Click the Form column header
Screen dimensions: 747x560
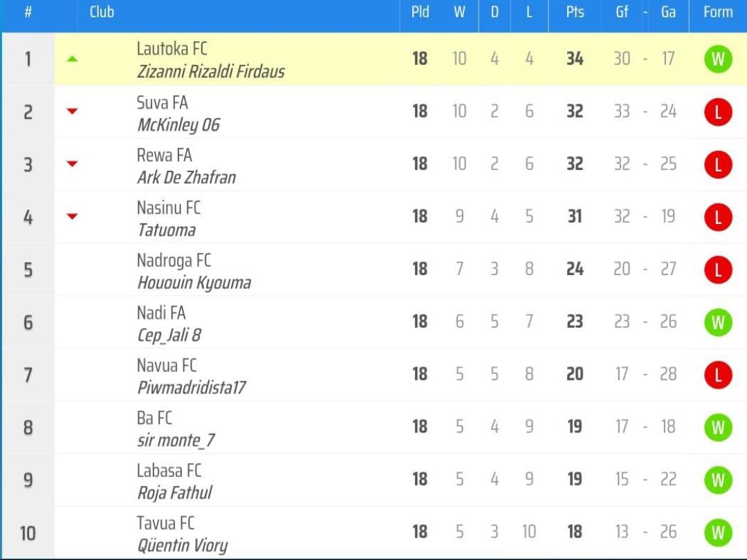coord(718,12)
